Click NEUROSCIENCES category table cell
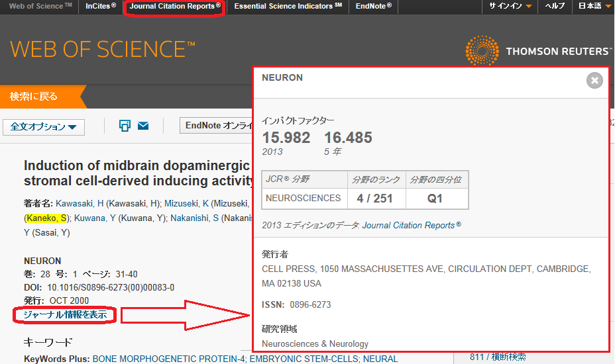 pos(304,199)
